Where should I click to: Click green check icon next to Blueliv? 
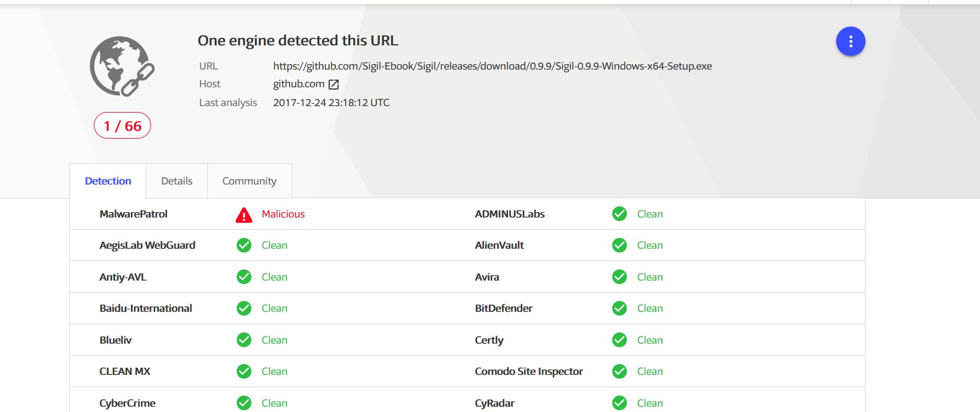(244, 340)
